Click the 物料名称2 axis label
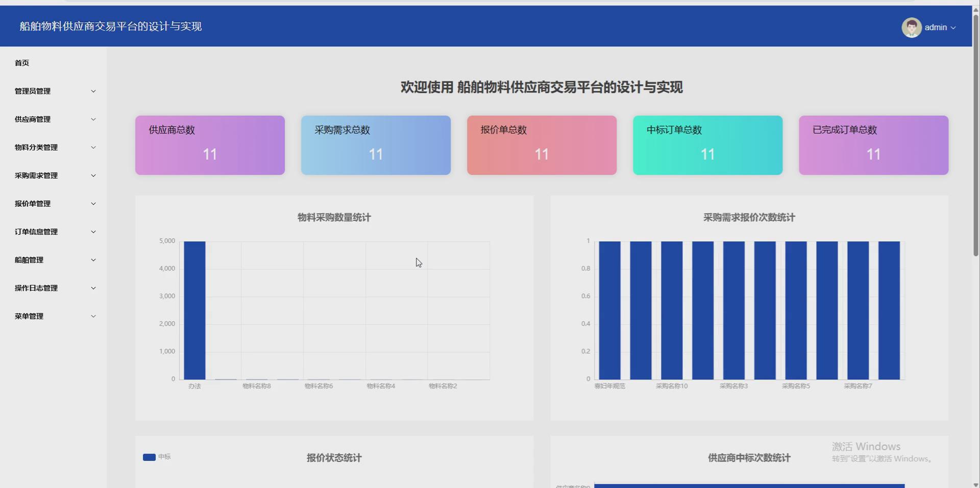Image resolution: width=980 pixels, height=488 pixels. tap(443, 386)
